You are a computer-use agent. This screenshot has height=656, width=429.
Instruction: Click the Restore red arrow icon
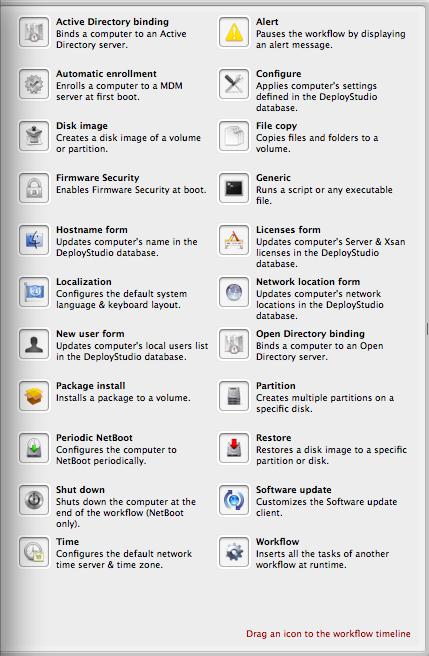point(234,448)
